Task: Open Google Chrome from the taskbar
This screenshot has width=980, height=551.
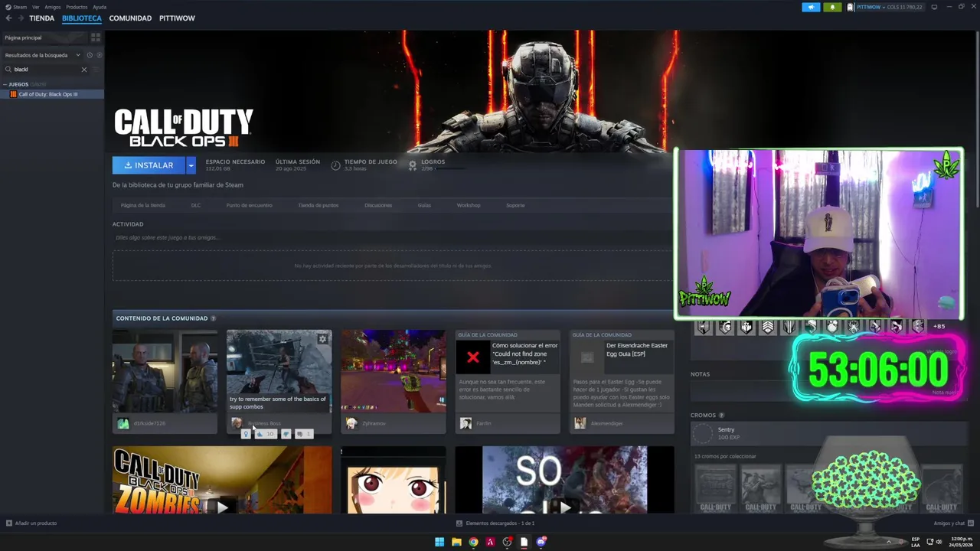Action: tap(473, 542)
